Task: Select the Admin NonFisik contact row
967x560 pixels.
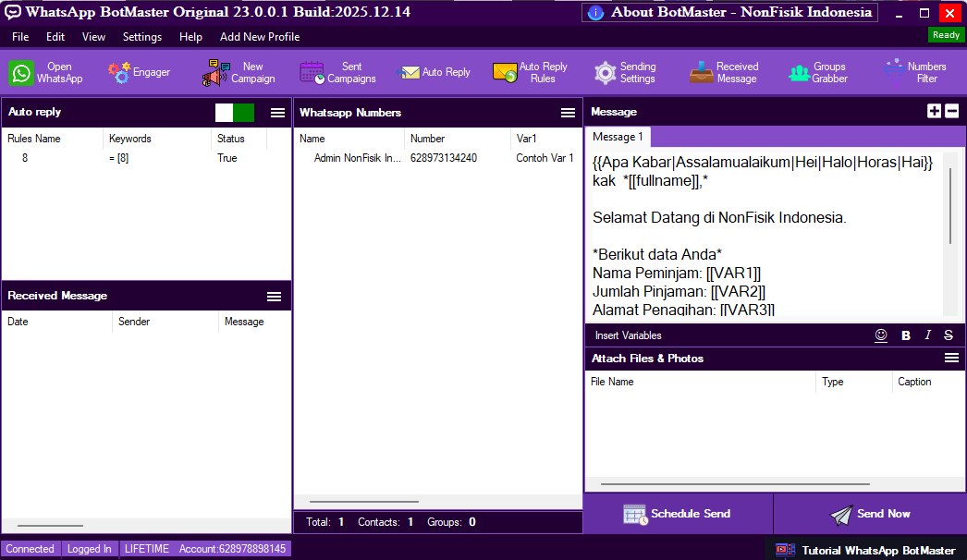Action: (435, 158)
